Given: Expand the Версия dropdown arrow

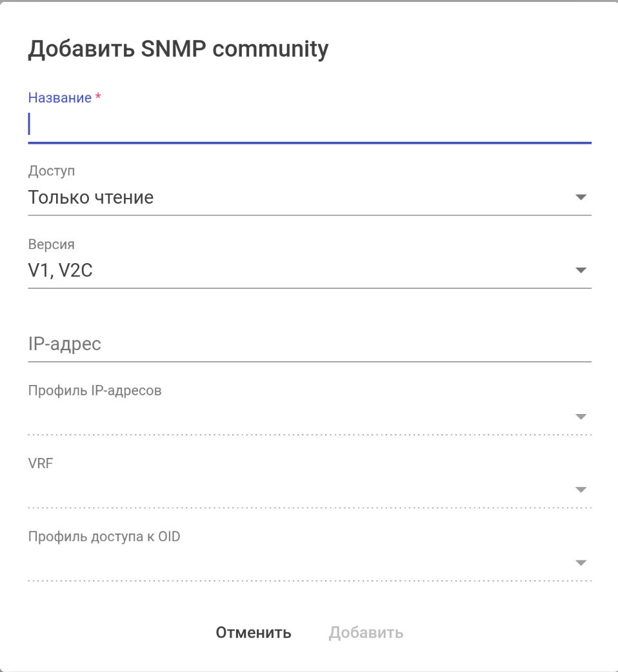Looking at the screenshot, I should point(581,270).
